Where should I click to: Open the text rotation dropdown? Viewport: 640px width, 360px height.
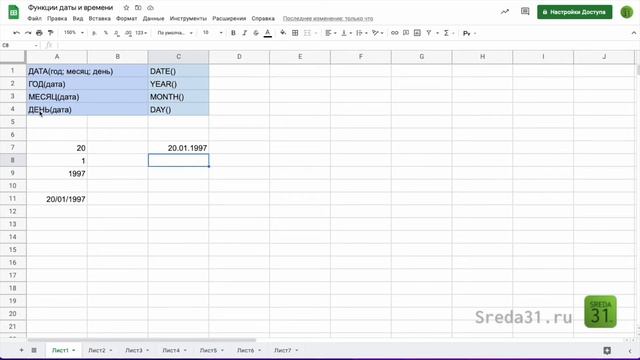[378, 33]
